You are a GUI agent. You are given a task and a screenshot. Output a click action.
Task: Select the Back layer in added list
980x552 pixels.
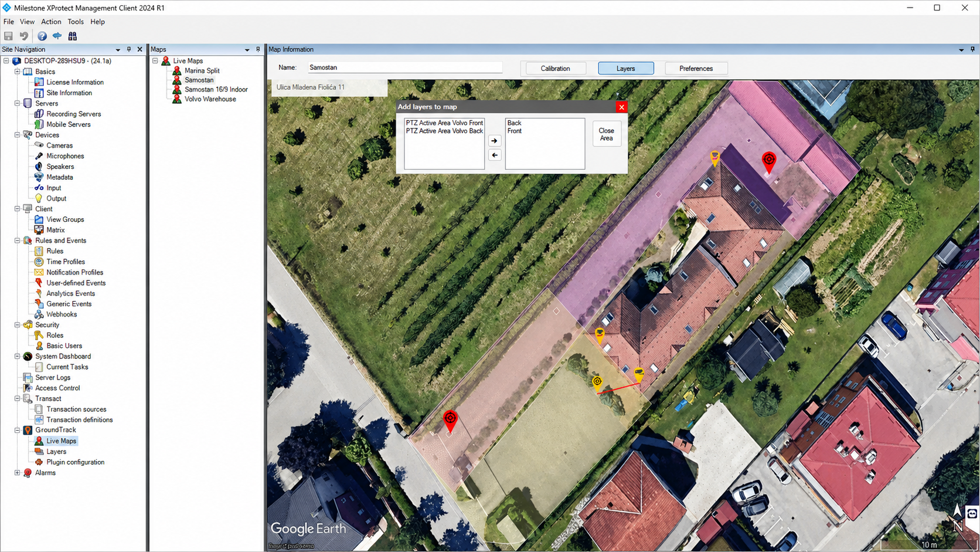click(x=515, y=123)
